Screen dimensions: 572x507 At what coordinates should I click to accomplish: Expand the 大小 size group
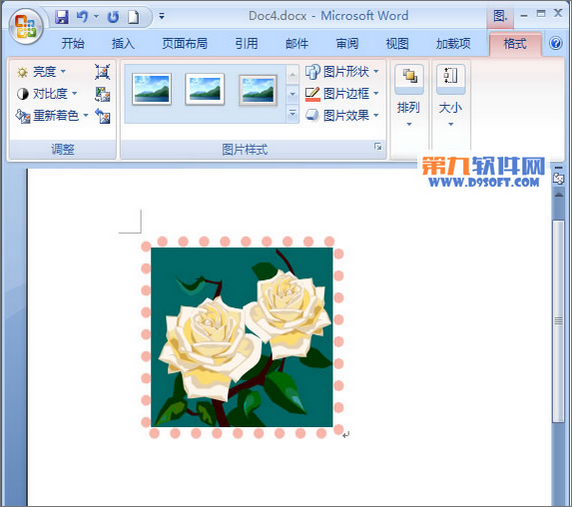coord(451,96)
